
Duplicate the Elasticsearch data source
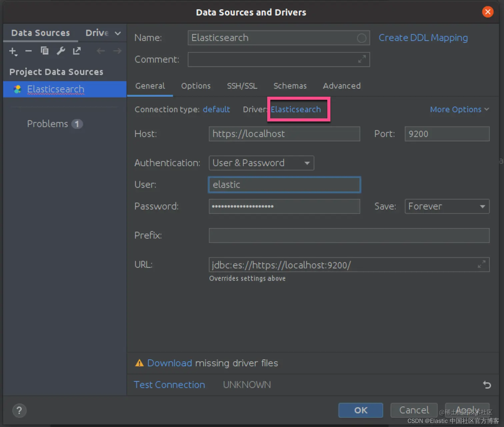pyautogui.click(x=44, y=51)
